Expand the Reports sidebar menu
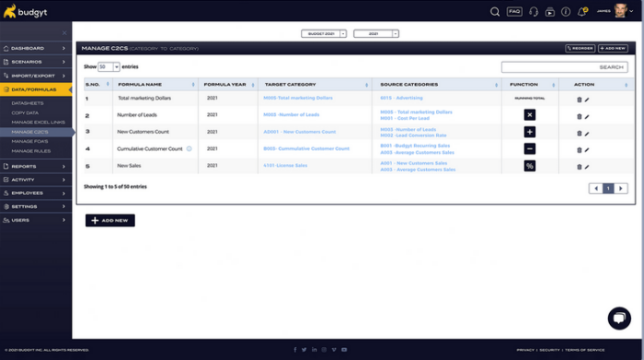Viewport: 644px width, 360px height. click(36, 167)
